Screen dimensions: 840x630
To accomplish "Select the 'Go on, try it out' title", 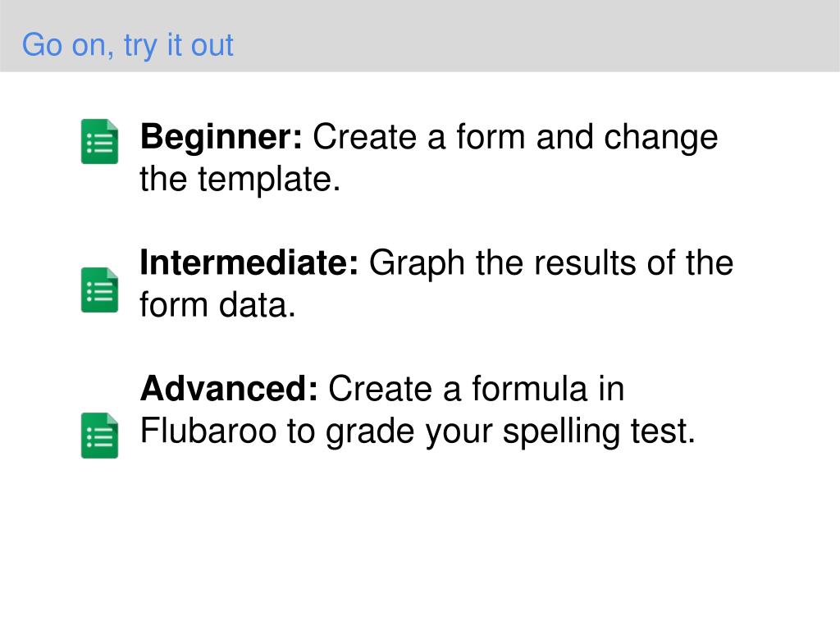I will 127,45.
